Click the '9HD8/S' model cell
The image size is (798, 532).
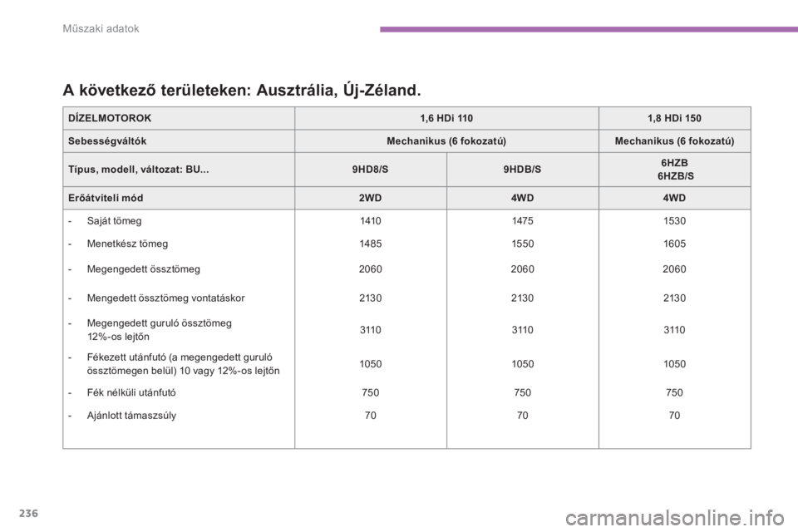(x=371, y=170)
